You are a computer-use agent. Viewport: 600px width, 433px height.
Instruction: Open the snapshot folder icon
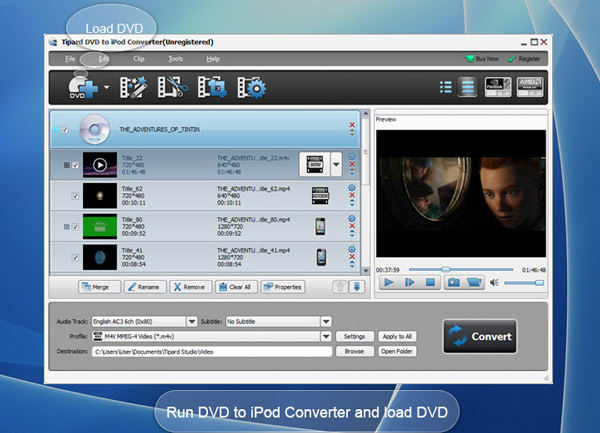(474, 283)
